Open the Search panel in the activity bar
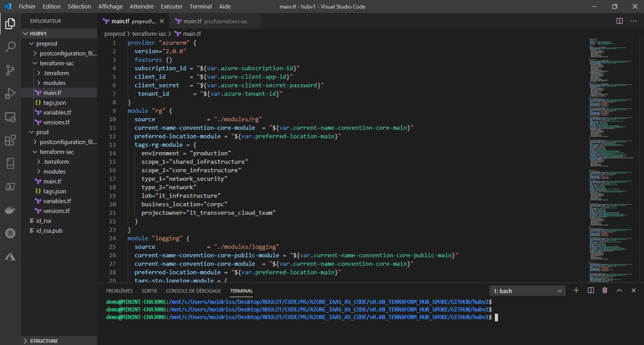This screenshot has width=644, height=345. pyautogui.click(x=10, y=46)
